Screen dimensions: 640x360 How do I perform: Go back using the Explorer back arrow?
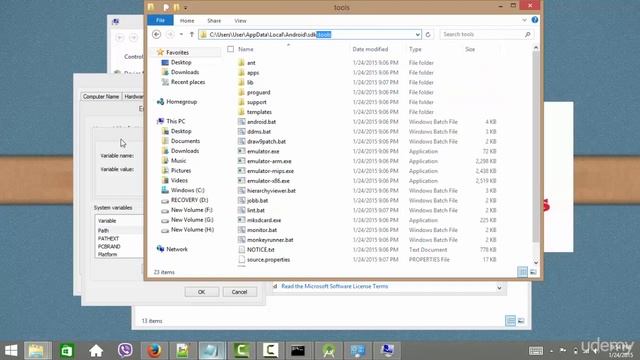click(156, 35)
